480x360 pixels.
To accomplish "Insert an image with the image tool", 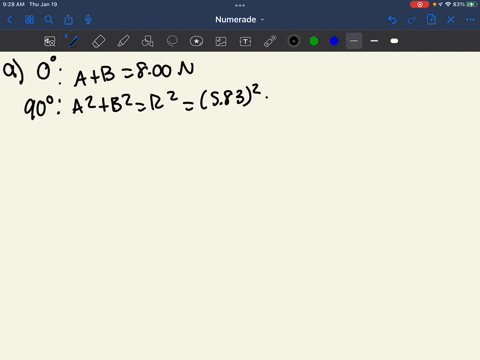I will 221,41.
